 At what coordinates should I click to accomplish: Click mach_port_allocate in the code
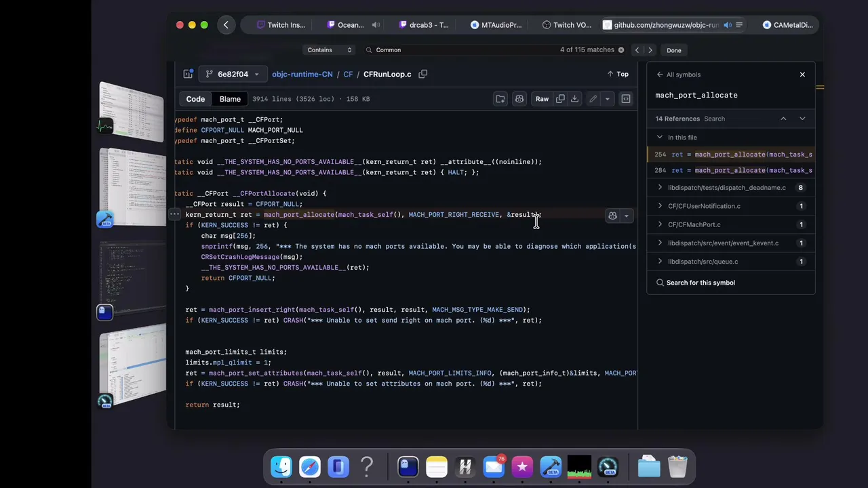click(x=299, y=214)
